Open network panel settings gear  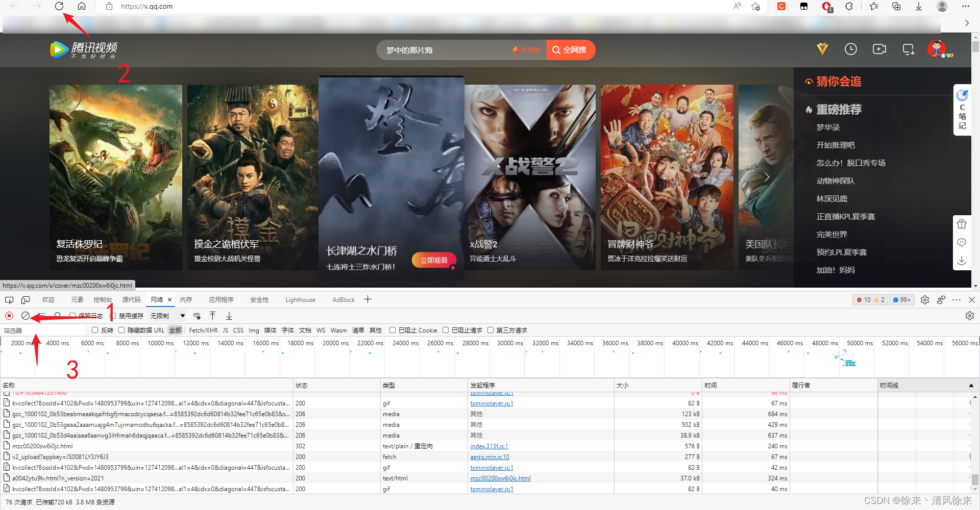point(970,316)
